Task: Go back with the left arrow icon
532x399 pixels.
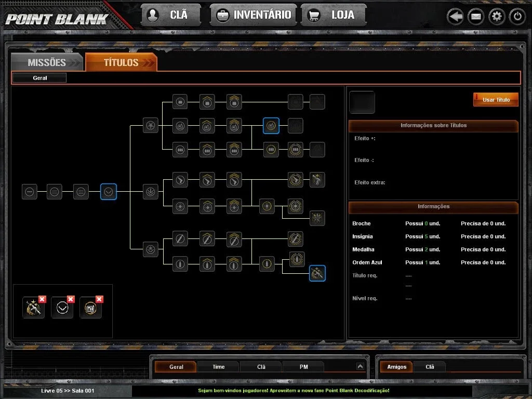Action: tap(455, 16)
